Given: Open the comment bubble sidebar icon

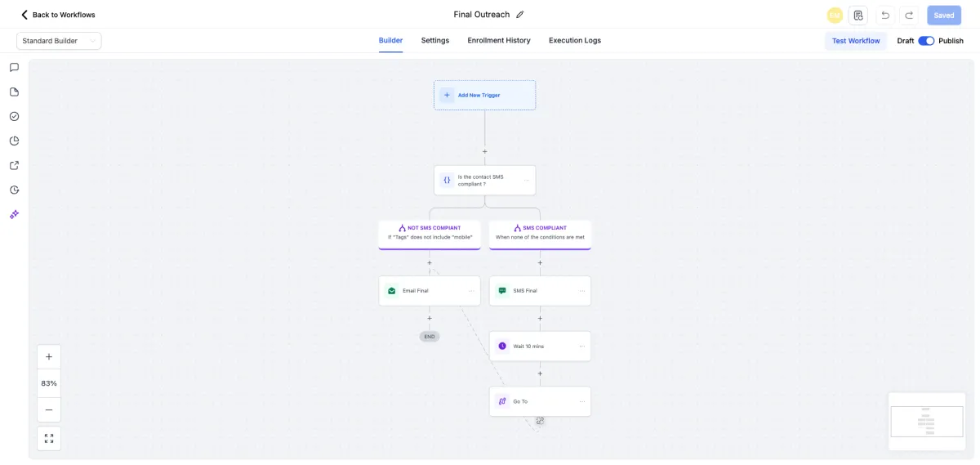Looking at the screenshot, I should (14, 67).
